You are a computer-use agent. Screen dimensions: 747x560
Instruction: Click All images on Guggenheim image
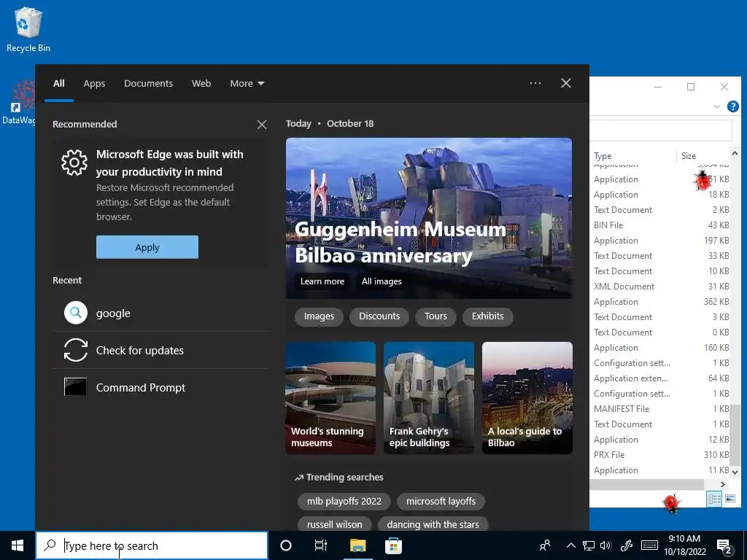point(382,281)
